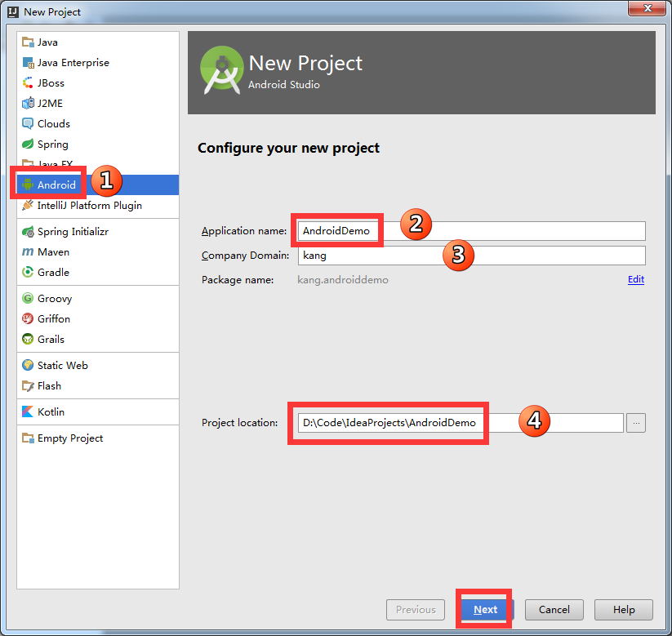
Task: Click the Static Web globe icon
Action: point(28,365)
